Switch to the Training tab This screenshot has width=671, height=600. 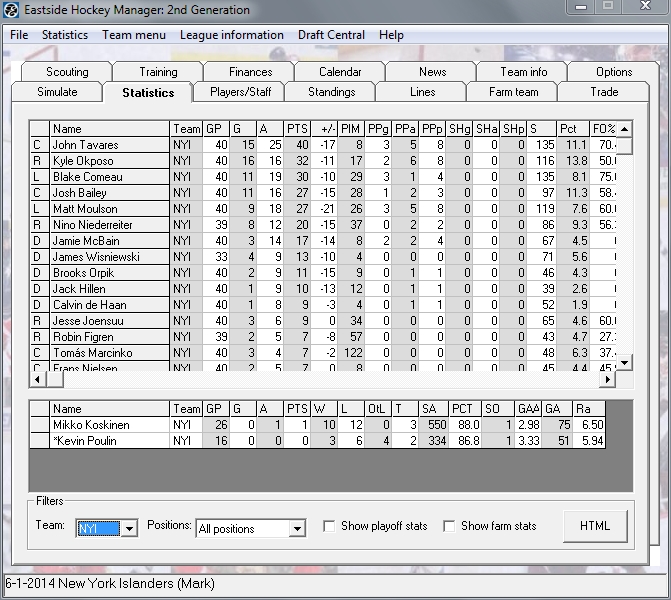[158, 71]
